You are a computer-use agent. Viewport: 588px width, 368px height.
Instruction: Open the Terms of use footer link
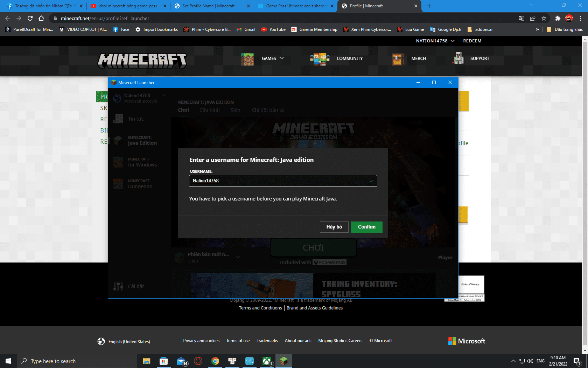238,341
